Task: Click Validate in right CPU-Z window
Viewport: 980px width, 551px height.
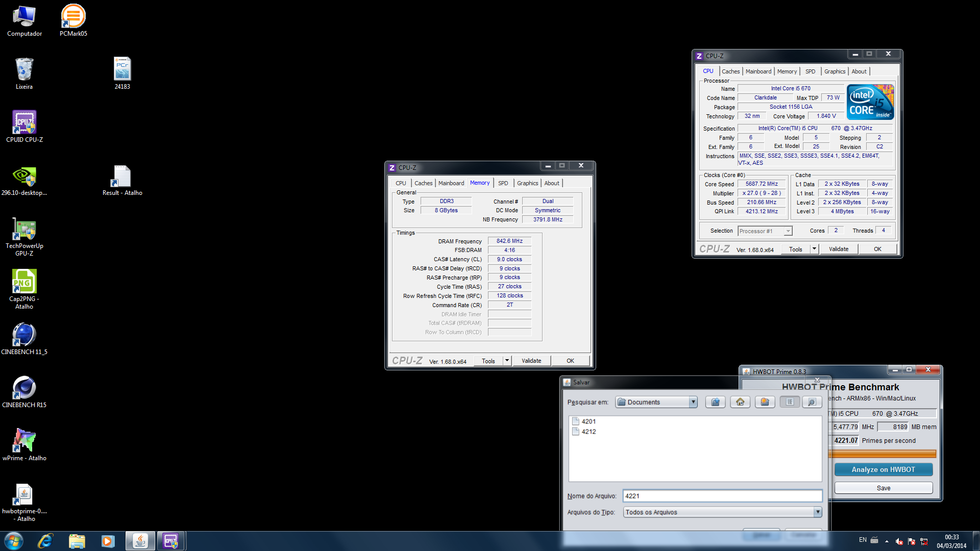Action: [839, 249]
